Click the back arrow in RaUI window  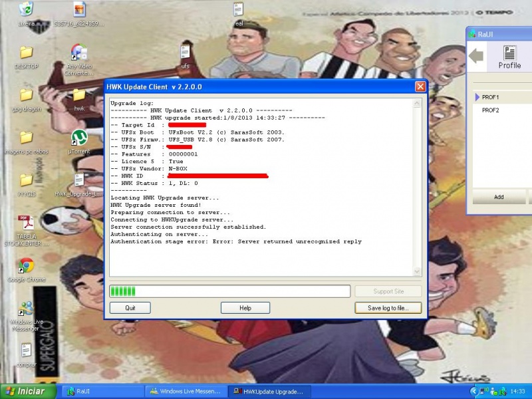point(476,56)
